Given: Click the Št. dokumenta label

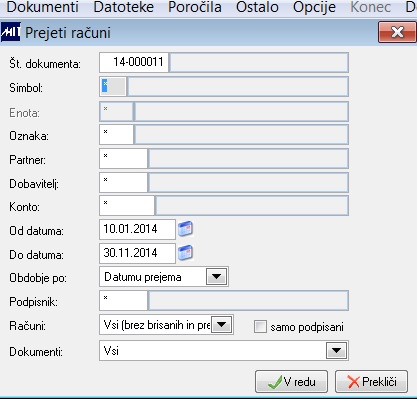Looking at the screenshot, I should 45,64.
